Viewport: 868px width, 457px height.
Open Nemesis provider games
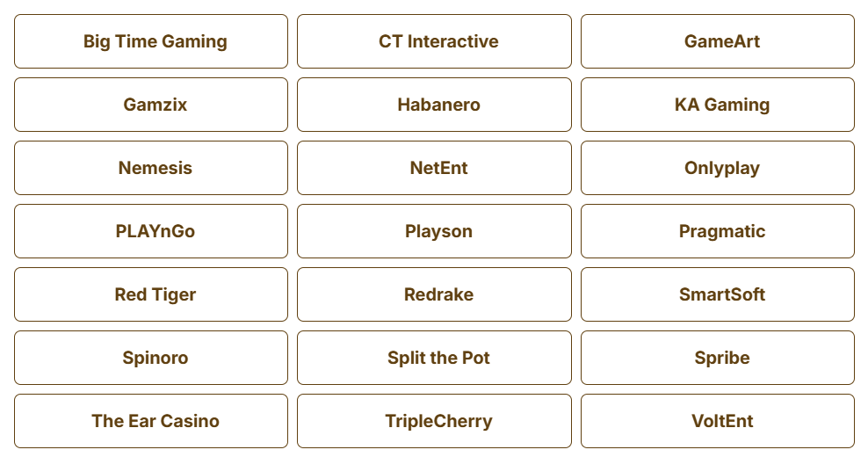[x=151, y=168]
